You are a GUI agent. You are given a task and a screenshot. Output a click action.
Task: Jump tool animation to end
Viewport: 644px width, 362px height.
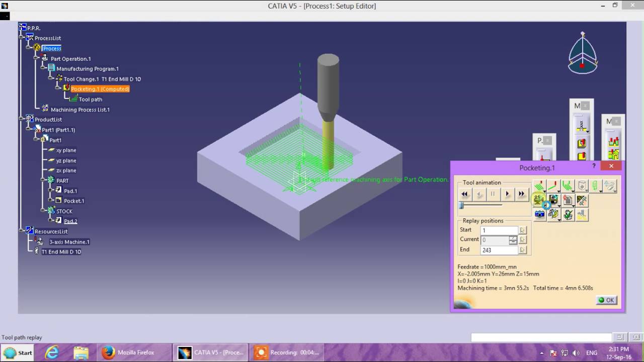[521, 194]
